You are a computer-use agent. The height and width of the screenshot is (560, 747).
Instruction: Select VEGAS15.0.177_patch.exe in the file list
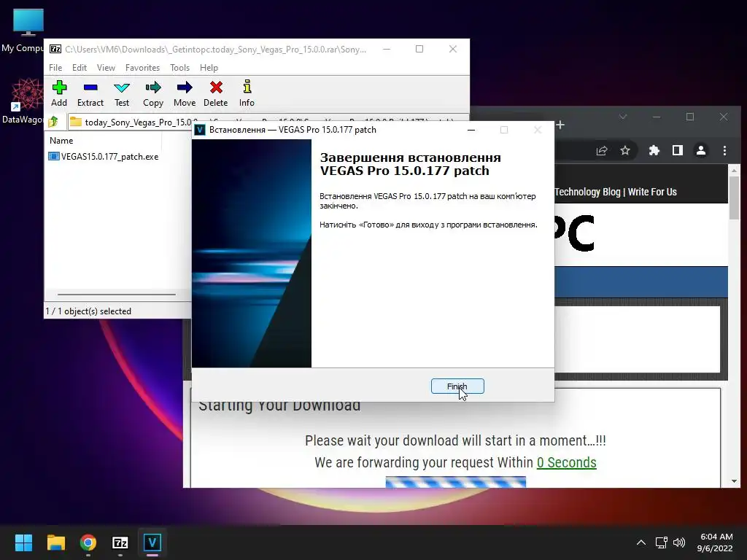[x=104, y=156]
